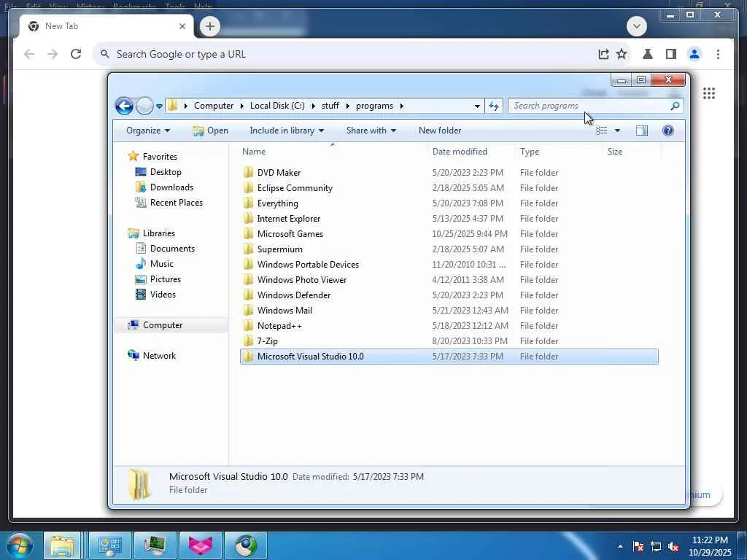Reload the browser page
This screenshot has width=747, height=560.
tap(76, 54)
